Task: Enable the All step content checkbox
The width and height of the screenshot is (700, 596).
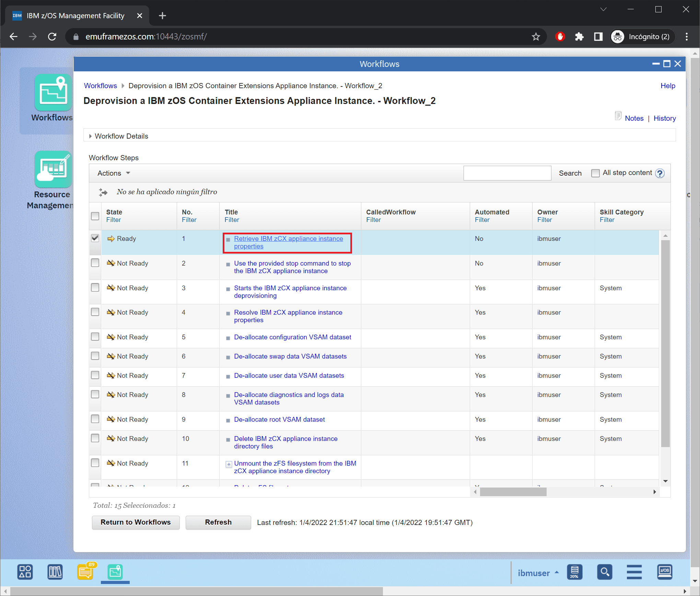Action: click(595, 173)
